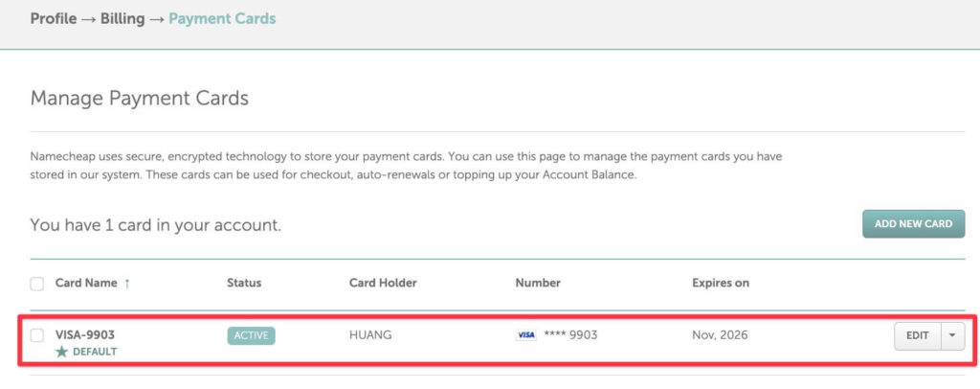
Task: Go to Billing breadcrumb link
Action: click(x=122, y=19)
